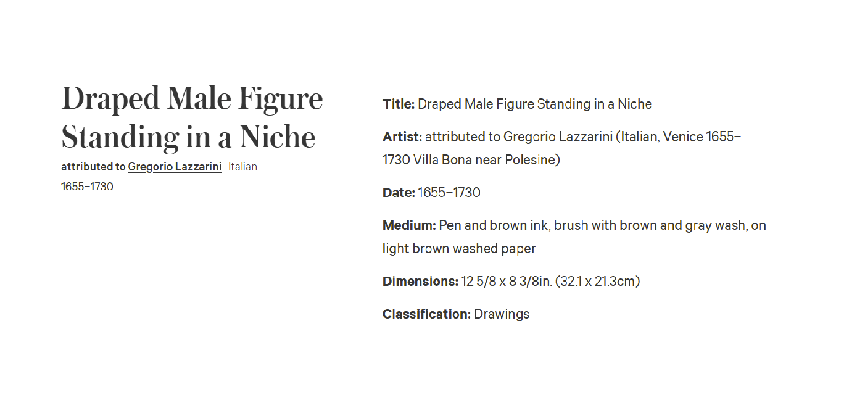Click the "Drawings" classification value
Image resolution: width=868 pixels, height=413 pixels.
pyautogui.click(x=501, y=314)
